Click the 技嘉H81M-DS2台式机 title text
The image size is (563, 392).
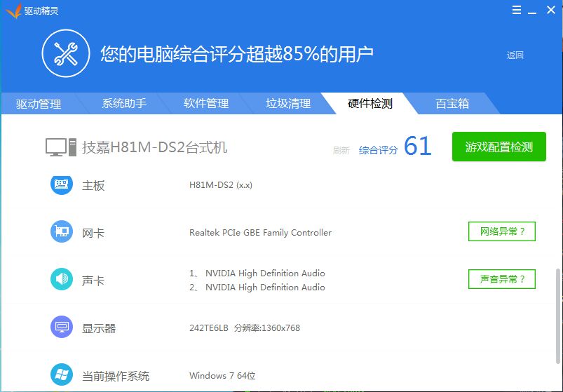tap(154, 147)
